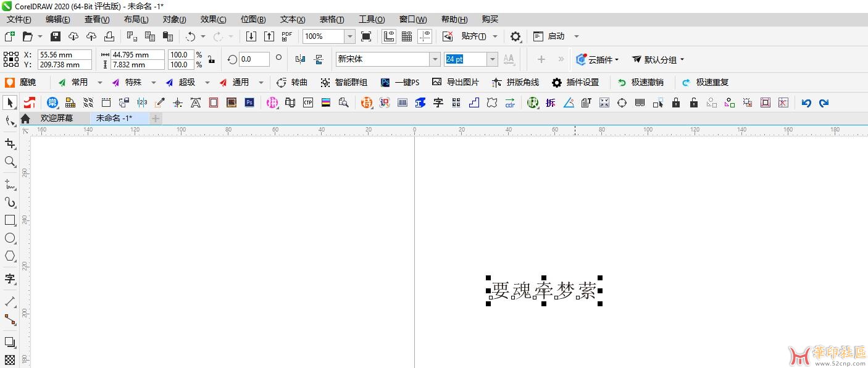This screenshot has width=868, height=368.
Task: Expand the font size dropdown
Action: (x=492, y=59)
